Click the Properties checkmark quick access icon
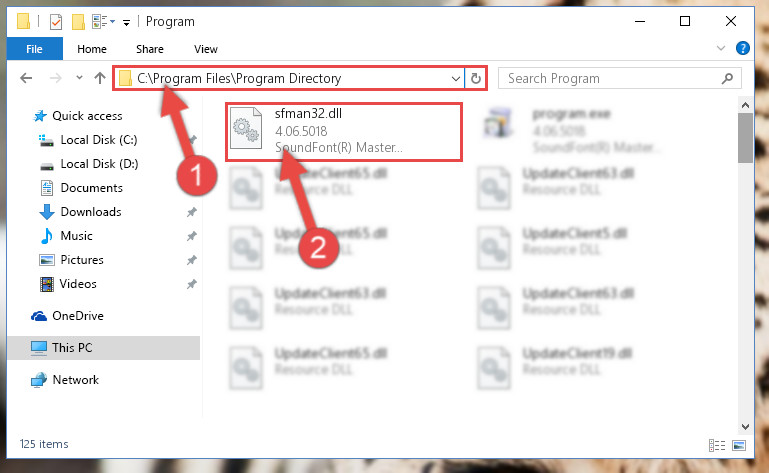 (56, 22)
